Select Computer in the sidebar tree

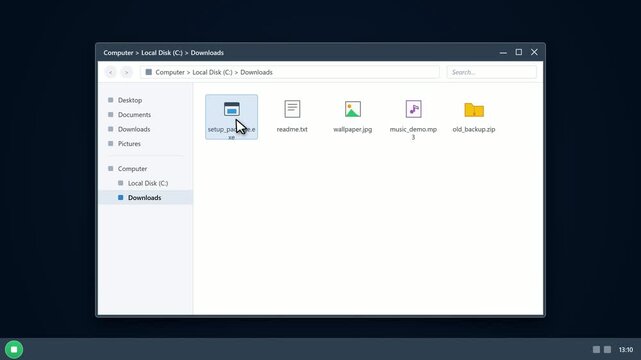pos(146,169)
